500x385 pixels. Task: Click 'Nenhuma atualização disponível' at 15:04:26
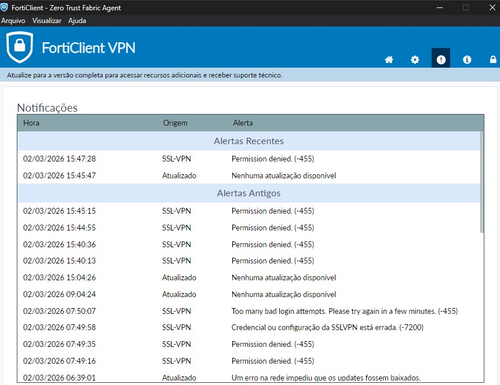pyautogui.click(x=284, y=277)
